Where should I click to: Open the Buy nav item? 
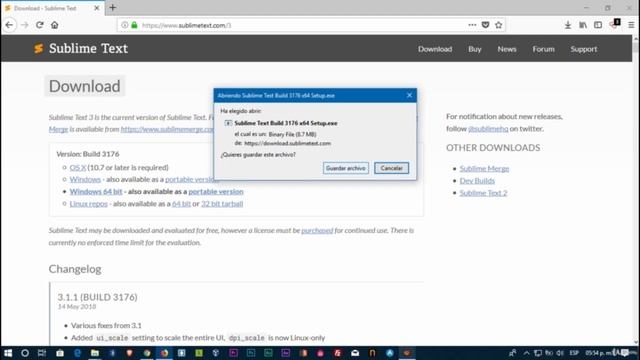(x=474, y=49)
